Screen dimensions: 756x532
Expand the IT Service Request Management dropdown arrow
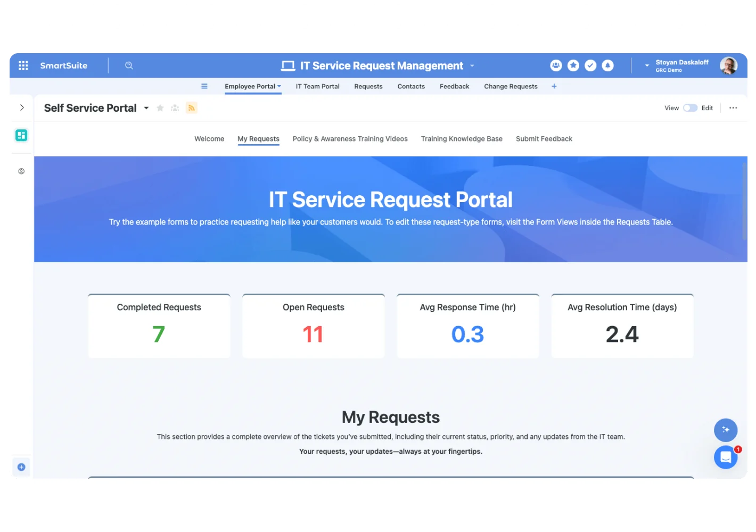pyautogui.click(x=472, y=66)
